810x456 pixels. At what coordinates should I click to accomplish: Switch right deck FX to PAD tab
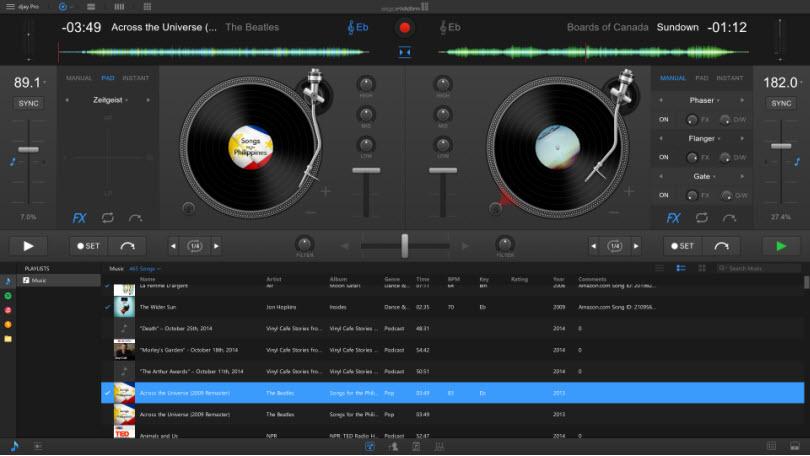[702, 78]
